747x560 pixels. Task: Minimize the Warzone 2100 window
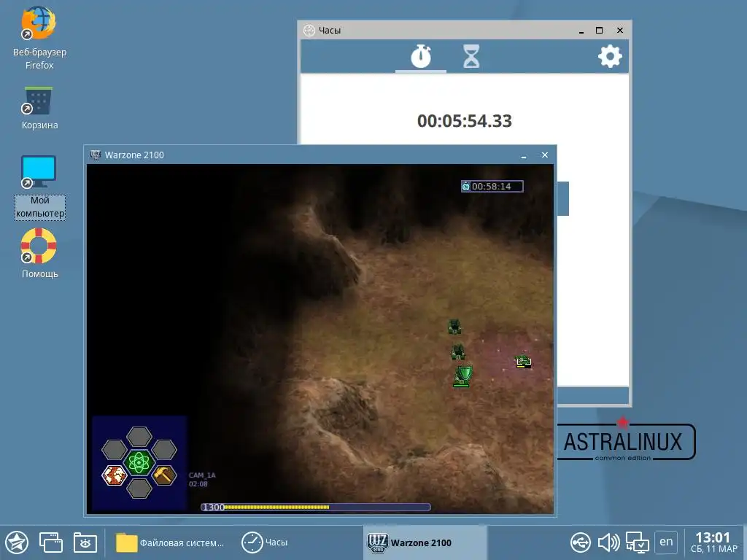(x=524, y=155)
